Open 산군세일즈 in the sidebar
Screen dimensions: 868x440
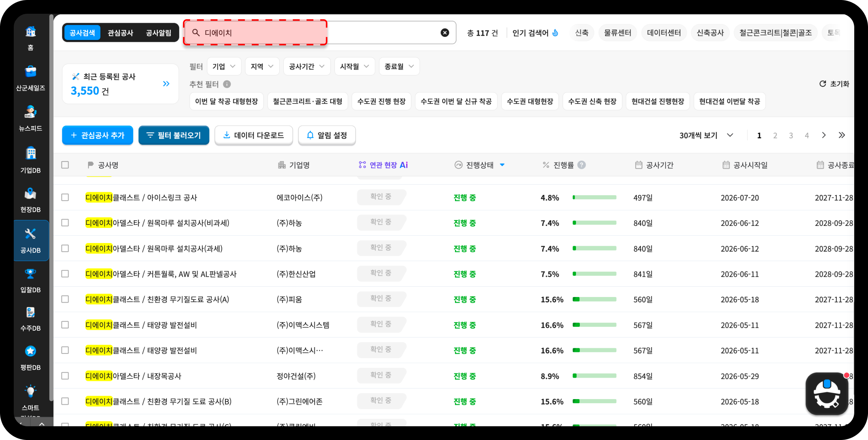(x=31, y=78)
